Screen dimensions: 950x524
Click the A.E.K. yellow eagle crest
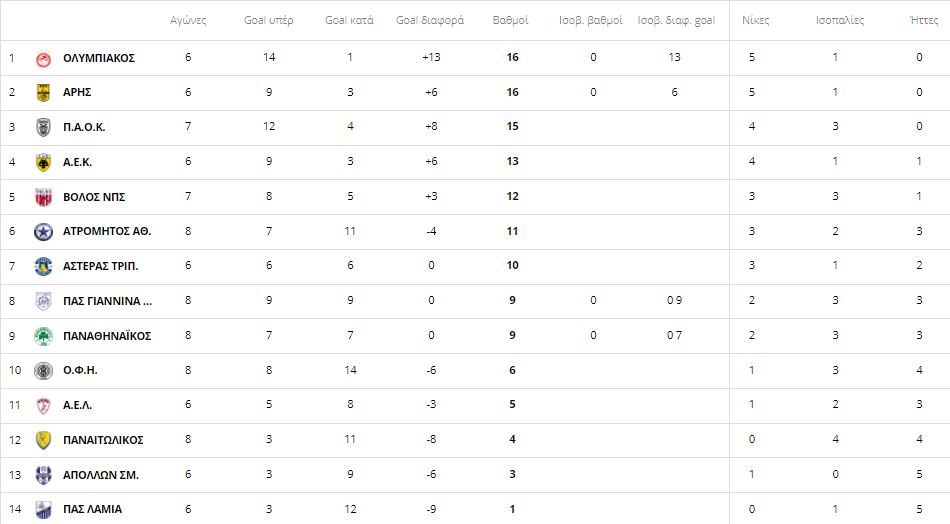click(x=43, y=162)
